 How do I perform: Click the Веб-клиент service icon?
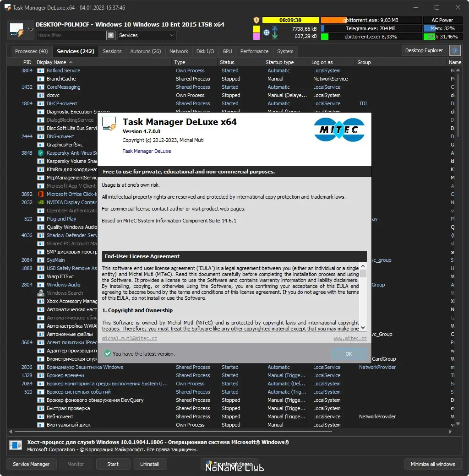pos(41,417)
